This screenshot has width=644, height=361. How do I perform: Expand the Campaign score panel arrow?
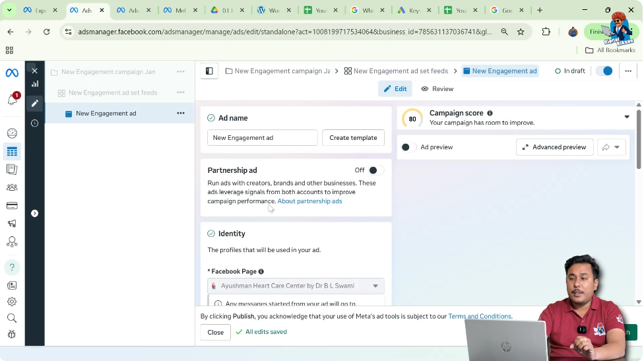(627, 117)
